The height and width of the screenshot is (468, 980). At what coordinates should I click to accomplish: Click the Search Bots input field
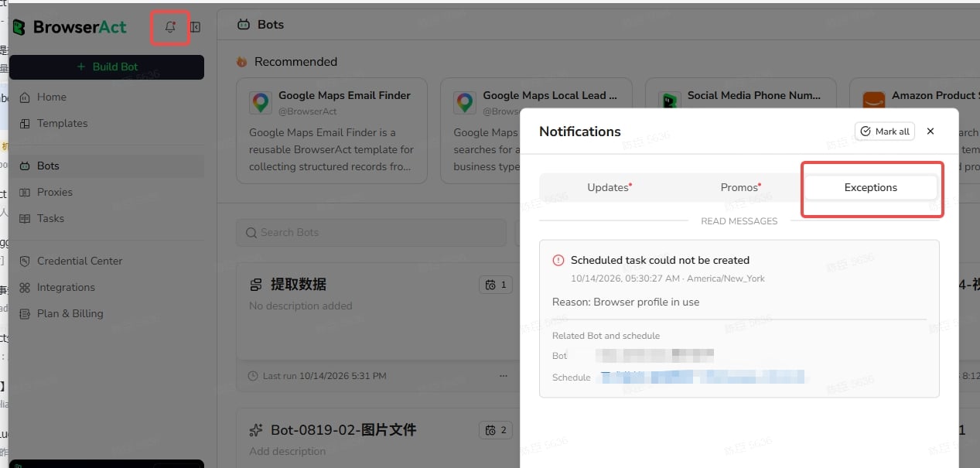[x=371, y=232]
